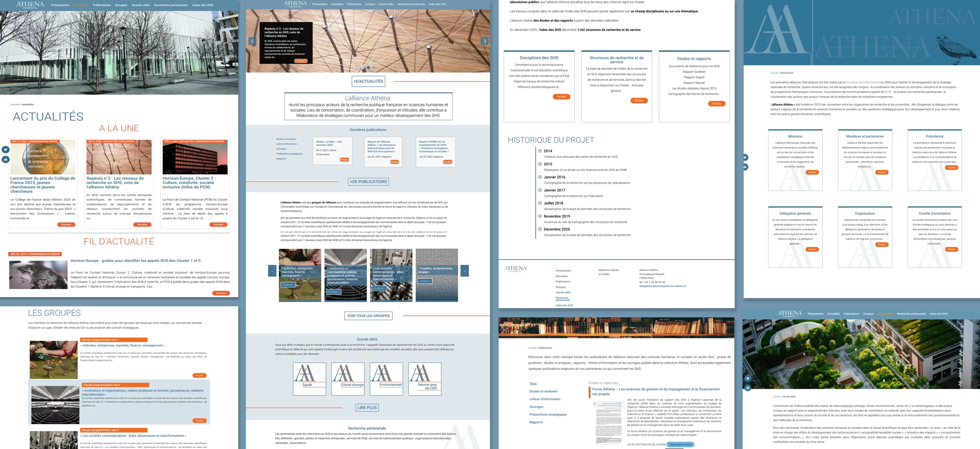Click the print icon on the Grands défis page
Image resolution: width=980 pixels, height=449 pixels.
[748, 388]
